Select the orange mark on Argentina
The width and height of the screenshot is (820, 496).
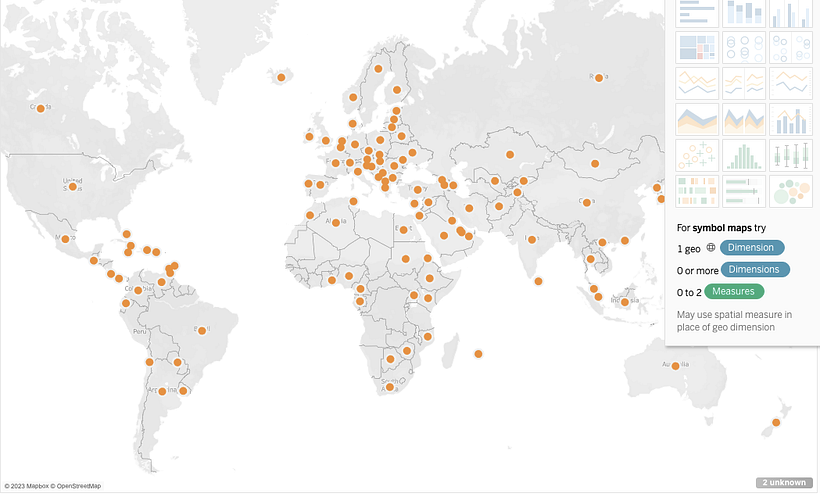click(162, 391)
